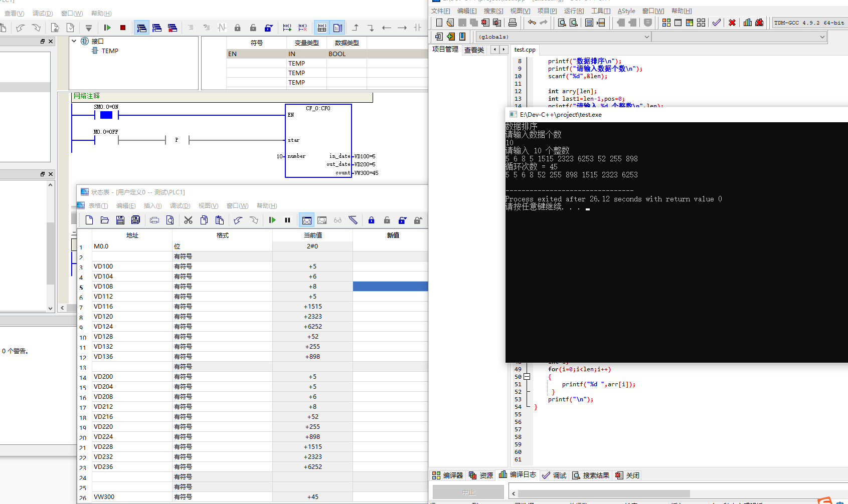Click open folder icon in status chart toolbar
The width and height of the screenshot is (848, 504).
tap(105, 220)
